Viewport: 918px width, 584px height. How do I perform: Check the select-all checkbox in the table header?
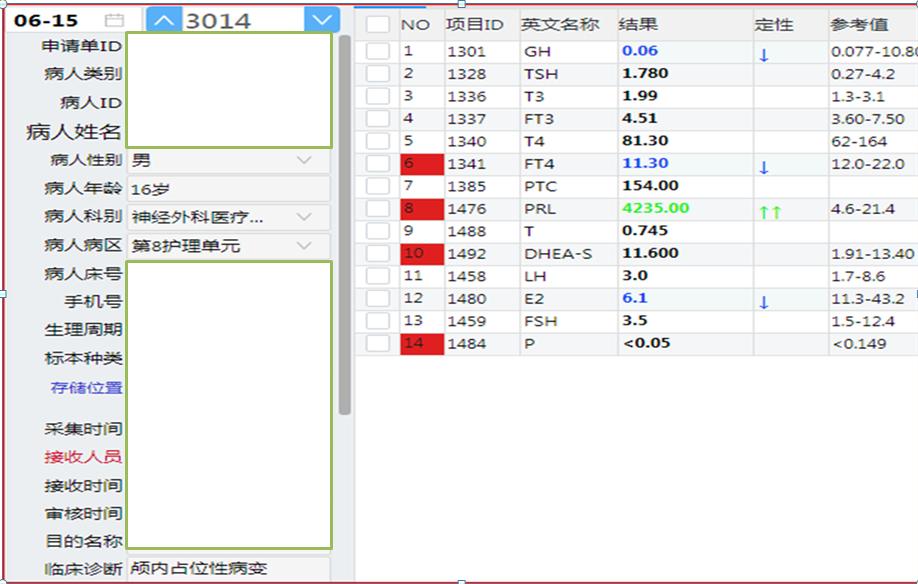(x=376, y=25)
